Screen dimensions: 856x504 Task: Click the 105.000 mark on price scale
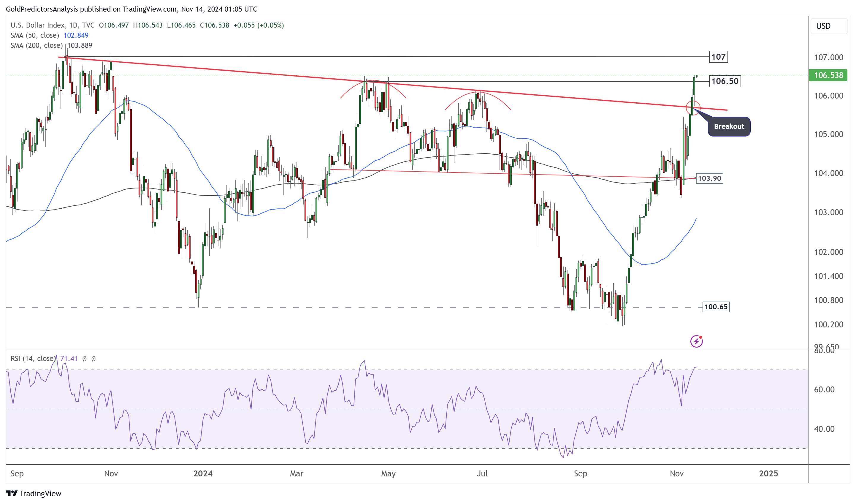828,134
